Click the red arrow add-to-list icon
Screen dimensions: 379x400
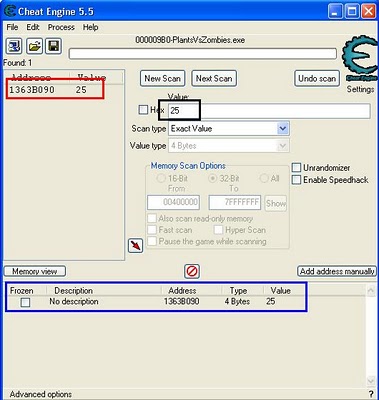click(x=136, y=246)
